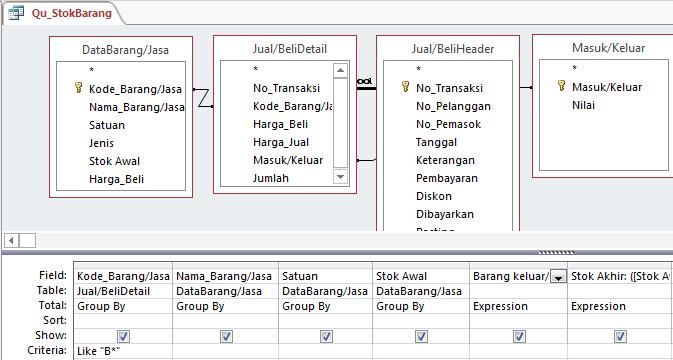The height and width of the screenshot is (360, 673).
Task: Click Field cell Stok Awal in design grid
Action: click(x=421, y=276)
